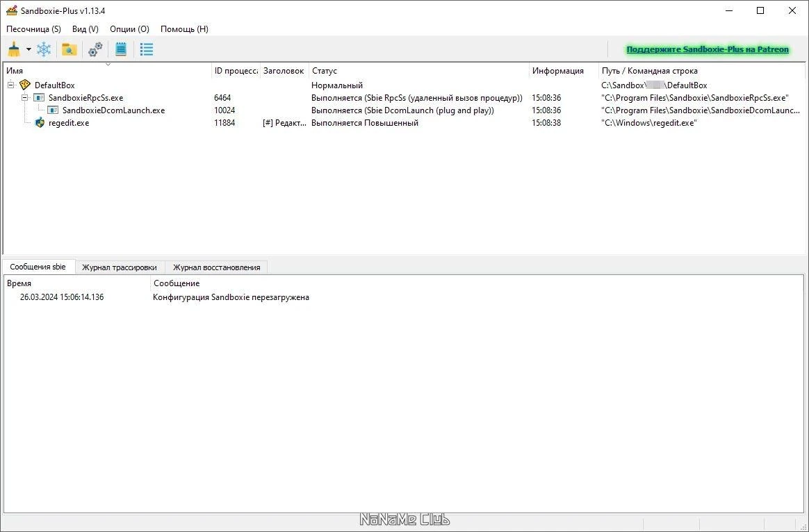The image size is (809, 532).
Task: Click the SandboxieRpcSs.exe process icon
Action: tap(39, 97)
